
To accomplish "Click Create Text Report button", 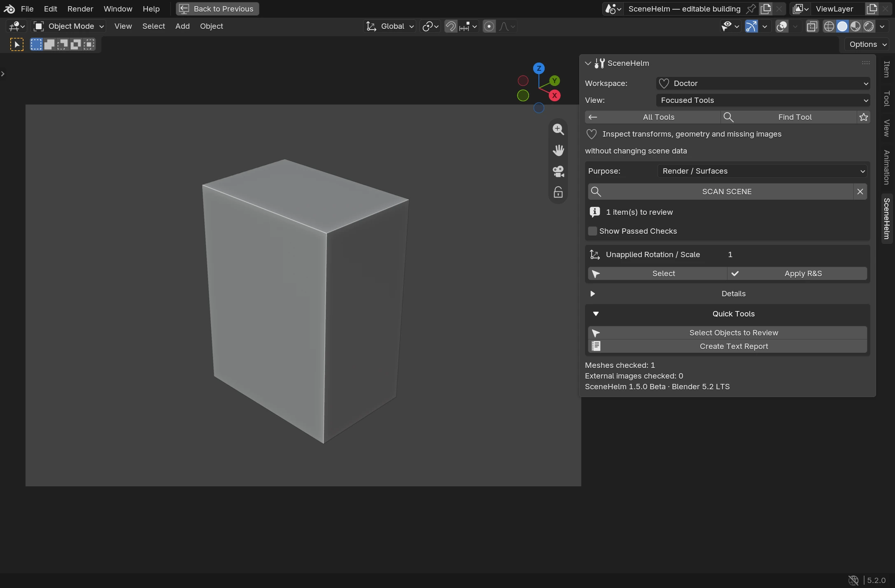I will (727, 346).
